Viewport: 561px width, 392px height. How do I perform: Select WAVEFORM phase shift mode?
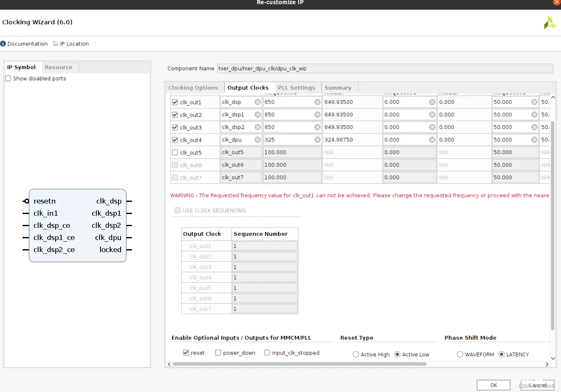click(460, 354)
